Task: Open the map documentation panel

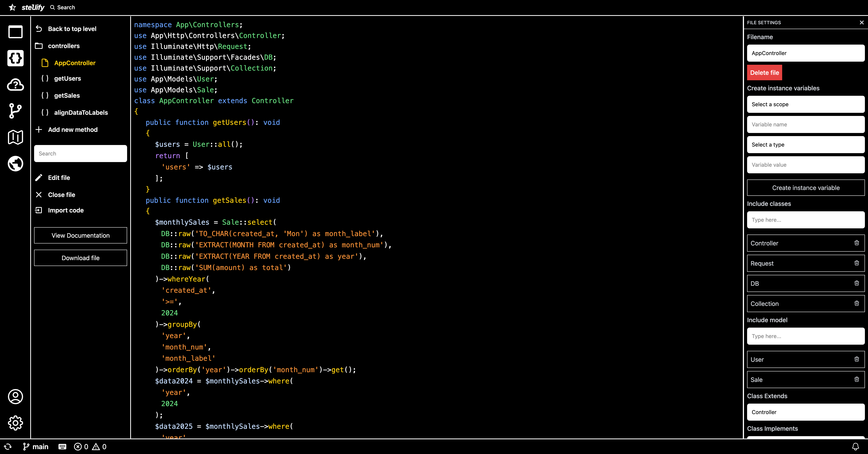Action: point(15,137)
